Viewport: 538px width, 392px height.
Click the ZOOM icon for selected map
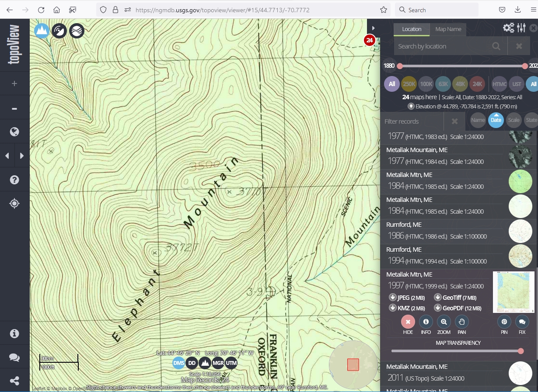[444, 322]
